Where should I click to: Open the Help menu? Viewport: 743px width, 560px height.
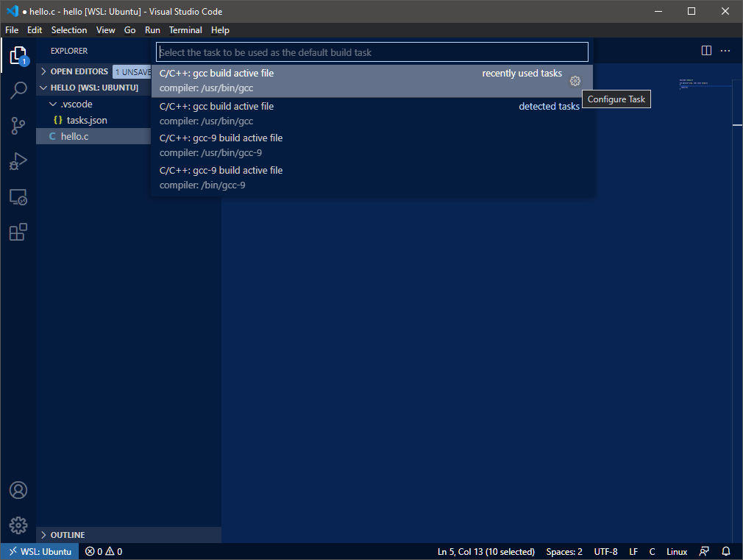point(221,30)
